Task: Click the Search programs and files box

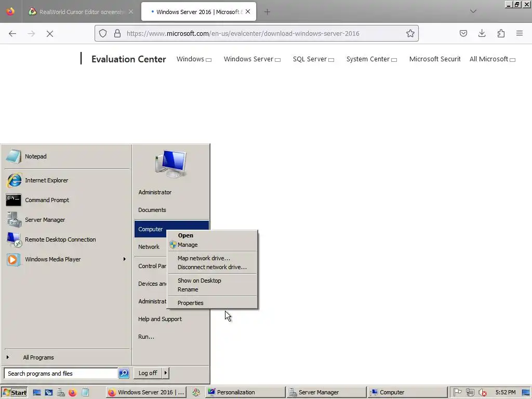Action: pyautogui.click(x=61, y=373)
